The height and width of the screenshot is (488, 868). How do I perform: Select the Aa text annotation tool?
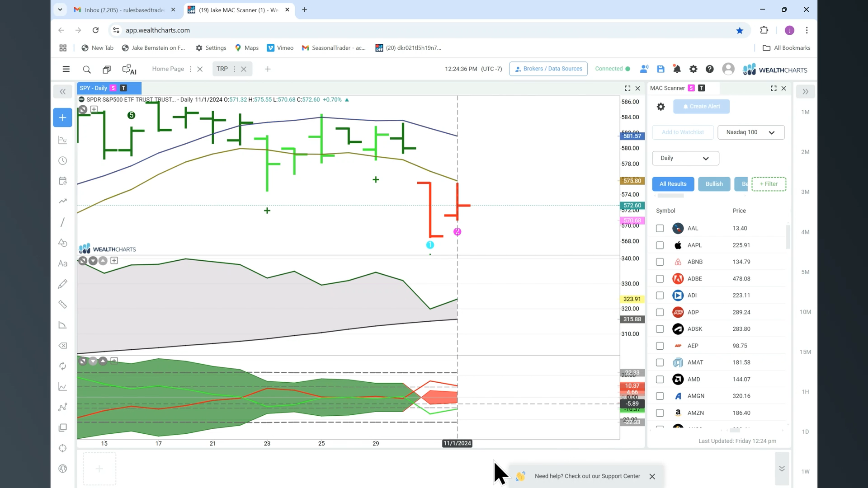tap(63, 263)
